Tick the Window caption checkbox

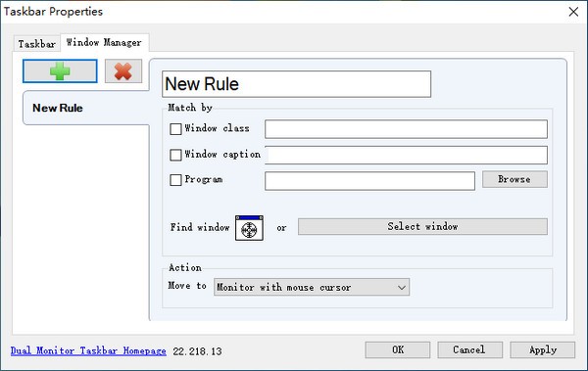click(x=175, y=155)
